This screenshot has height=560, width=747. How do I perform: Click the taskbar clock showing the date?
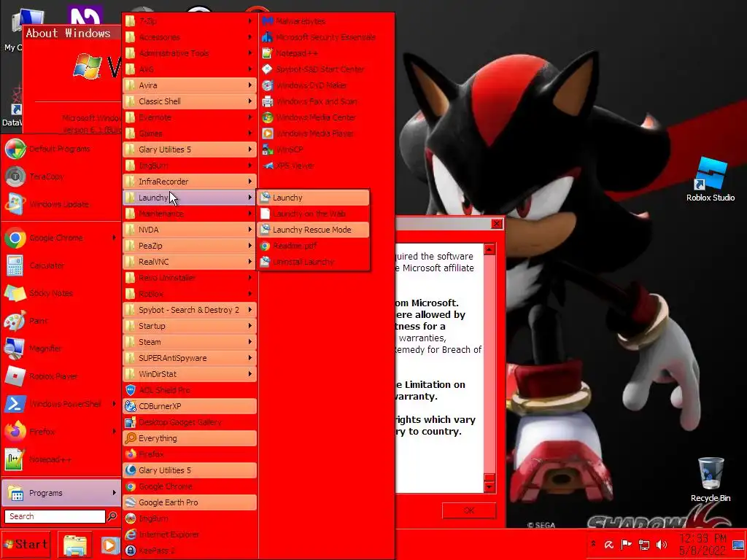(703, 544)
